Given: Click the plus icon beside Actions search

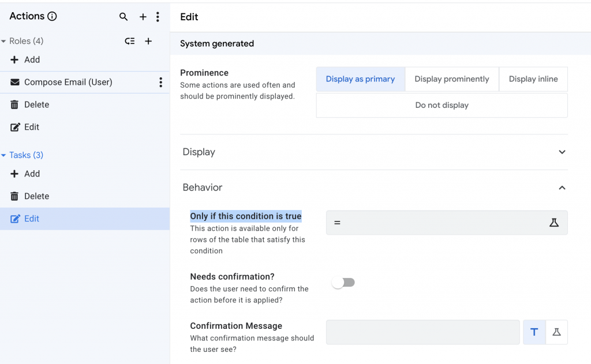Looking at the screenshot, I should (143, 17).
